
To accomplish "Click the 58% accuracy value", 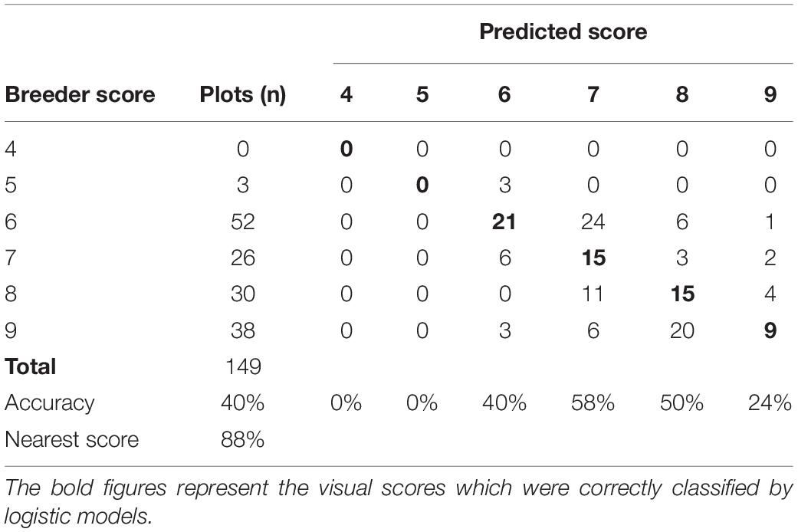I will [593, 402].
